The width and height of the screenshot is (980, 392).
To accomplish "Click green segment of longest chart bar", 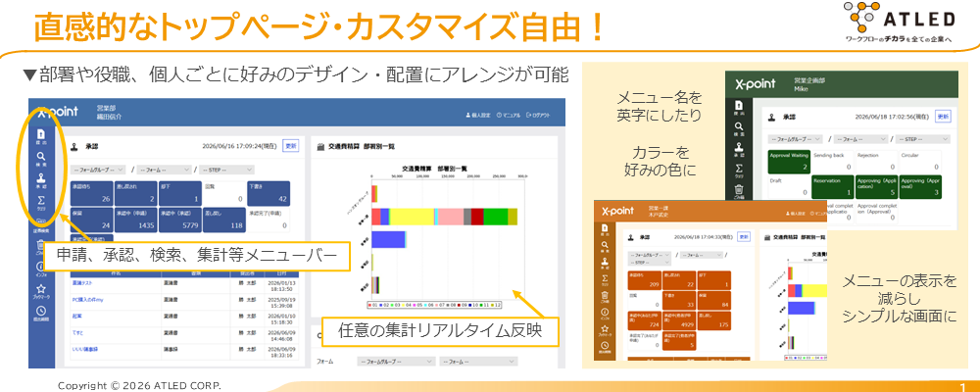I will click(x=495, y=217).
